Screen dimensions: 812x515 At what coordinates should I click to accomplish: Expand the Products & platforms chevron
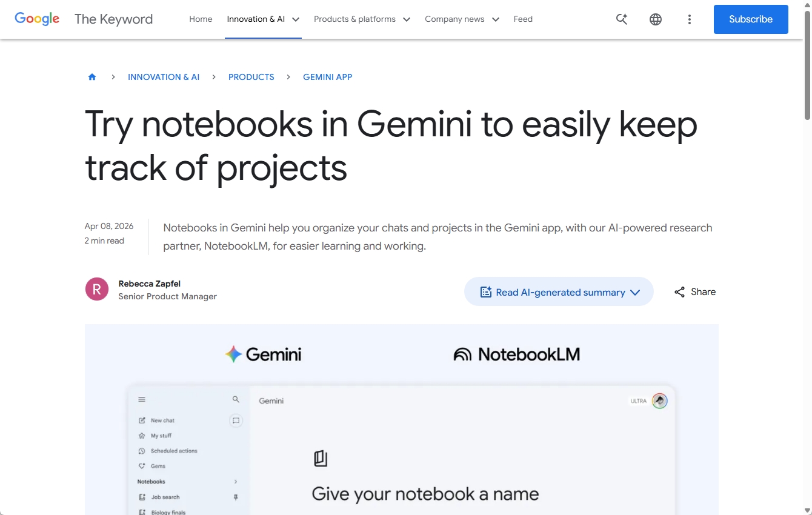coord(407,19)
